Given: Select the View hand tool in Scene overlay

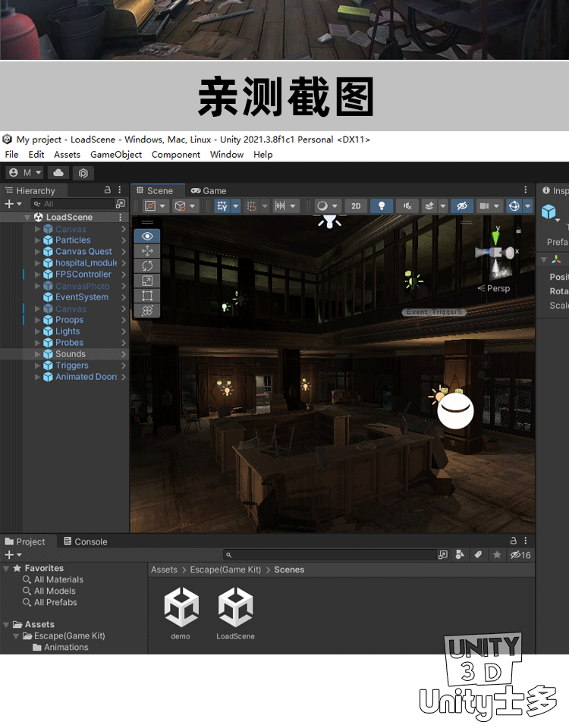Looking at the screenshot, I should 147,236.
